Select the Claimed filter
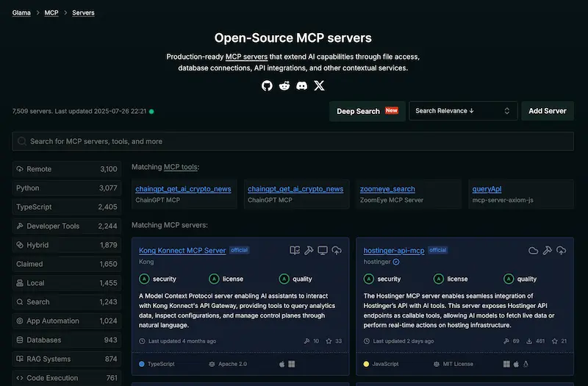The width and height of the screenshot is (588, 386). 67,264
